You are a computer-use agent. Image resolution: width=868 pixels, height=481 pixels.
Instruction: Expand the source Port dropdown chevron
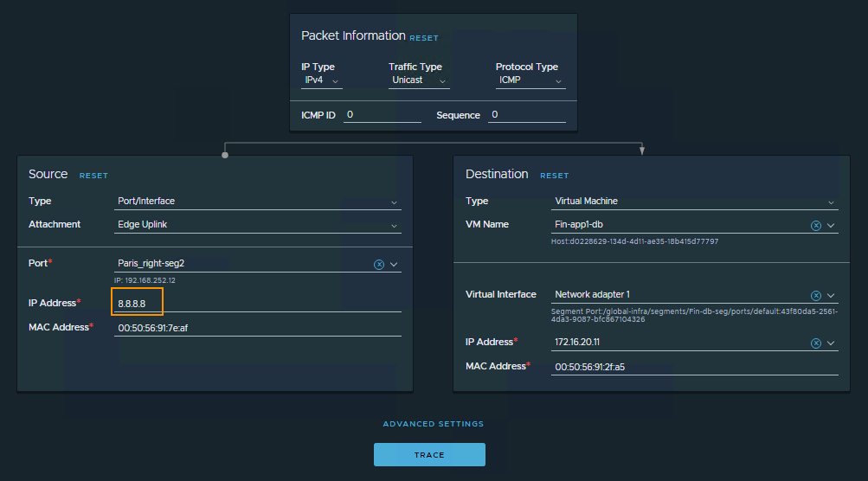point(394,264)
